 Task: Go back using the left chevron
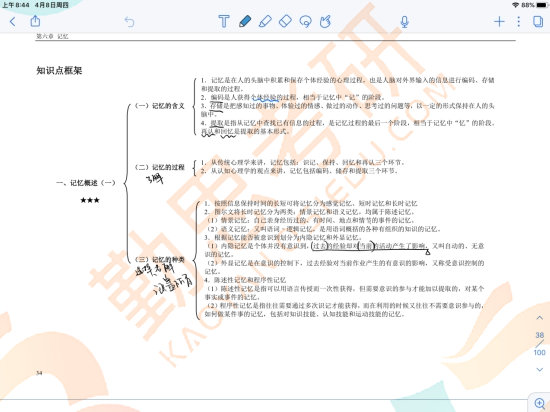coord(12,22)
